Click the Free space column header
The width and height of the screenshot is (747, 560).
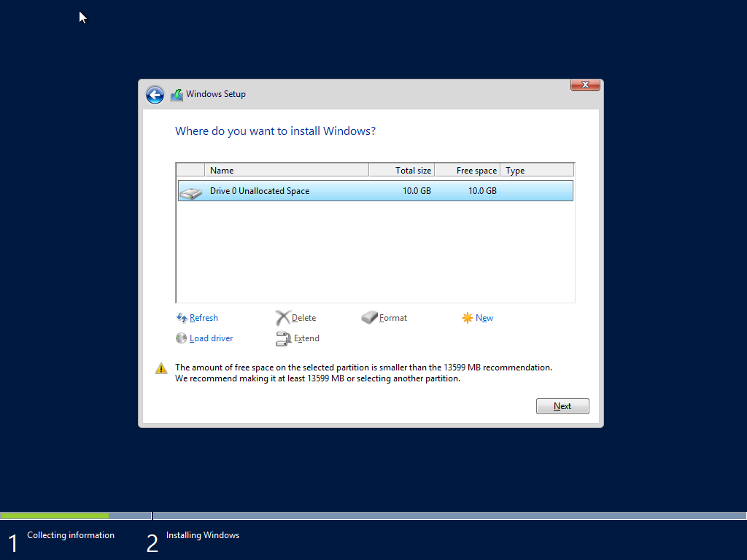[x=466, y=170]
